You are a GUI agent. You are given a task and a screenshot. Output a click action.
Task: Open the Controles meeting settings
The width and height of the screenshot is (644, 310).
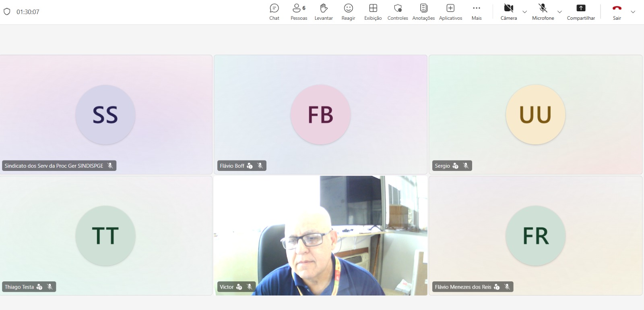pos(398,12)
